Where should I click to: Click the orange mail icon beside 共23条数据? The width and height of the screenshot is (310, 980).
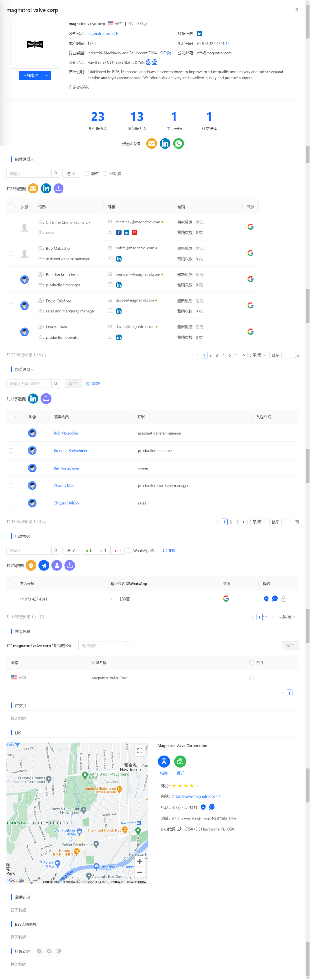point(33,188)
